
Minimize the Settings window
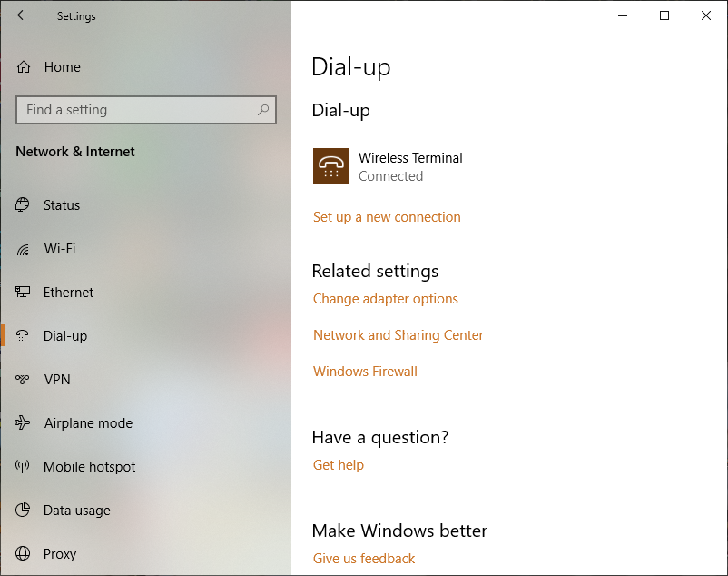[623, 15]
